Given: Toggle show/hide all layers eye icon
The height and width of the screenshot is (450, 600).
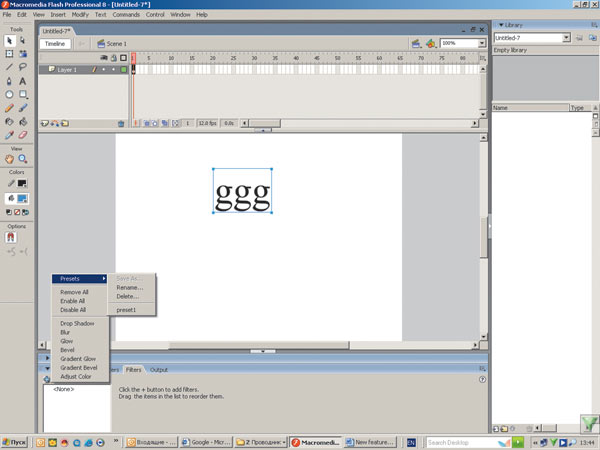Looking at the screenshot, I should coord(103,58).
